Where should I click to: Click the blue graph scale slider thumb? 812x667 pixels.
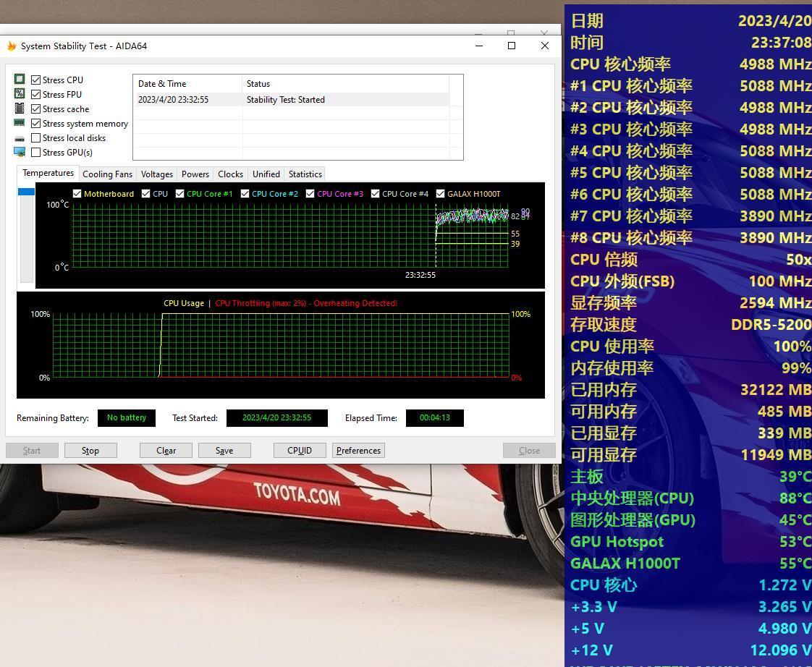[26, 192]
